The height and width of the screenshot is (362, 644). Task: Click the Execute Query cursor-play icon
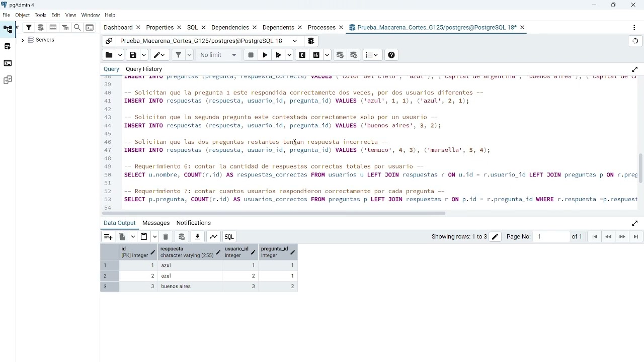[279, 55]
